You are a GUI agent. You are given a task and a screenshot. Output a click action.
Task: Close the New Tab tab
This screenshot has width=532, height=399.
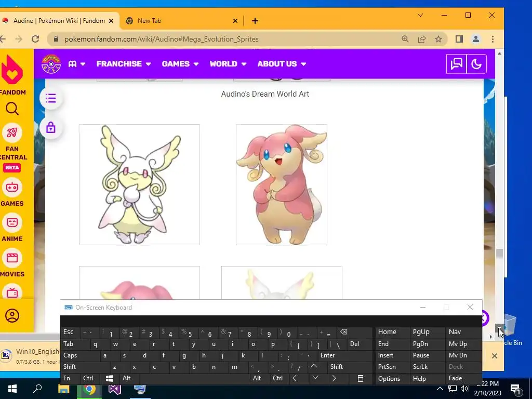235,21
